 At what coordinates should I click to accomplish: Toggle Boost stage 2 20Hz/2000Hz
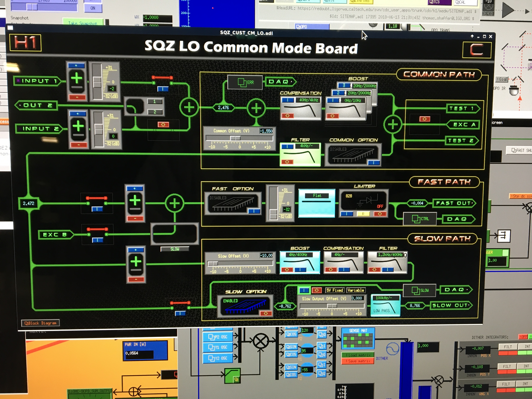338,93
